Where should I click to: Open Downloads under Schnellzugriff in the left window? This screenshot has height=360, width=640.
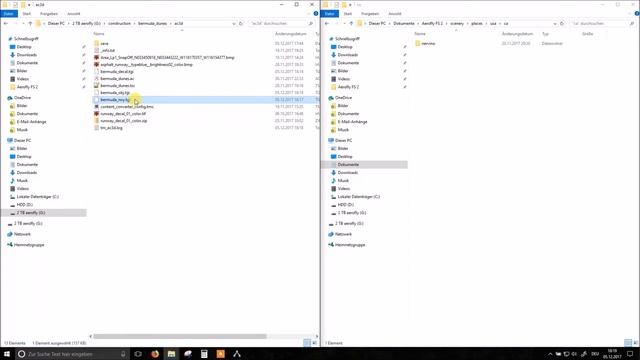[x=27, y=55]
